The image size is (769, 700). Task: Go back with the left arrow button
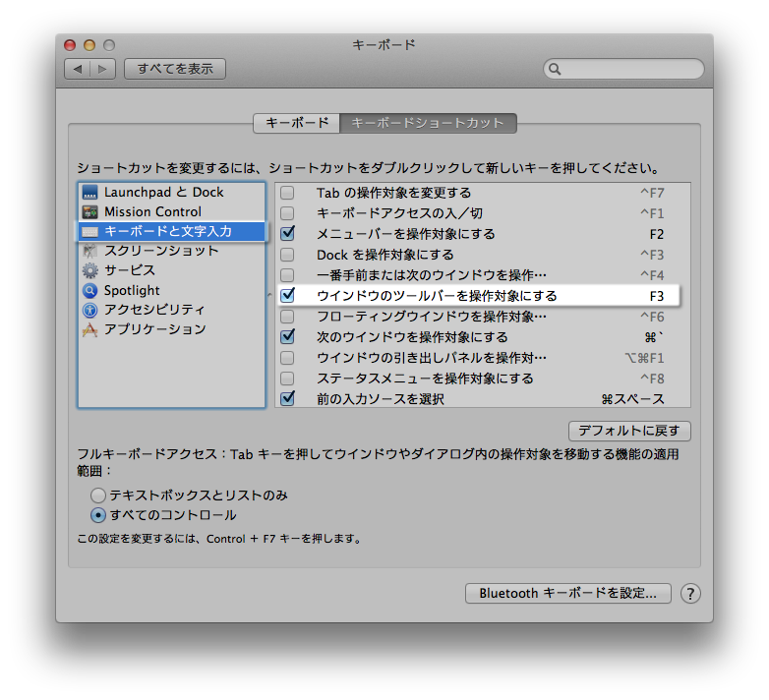(77, 69)
